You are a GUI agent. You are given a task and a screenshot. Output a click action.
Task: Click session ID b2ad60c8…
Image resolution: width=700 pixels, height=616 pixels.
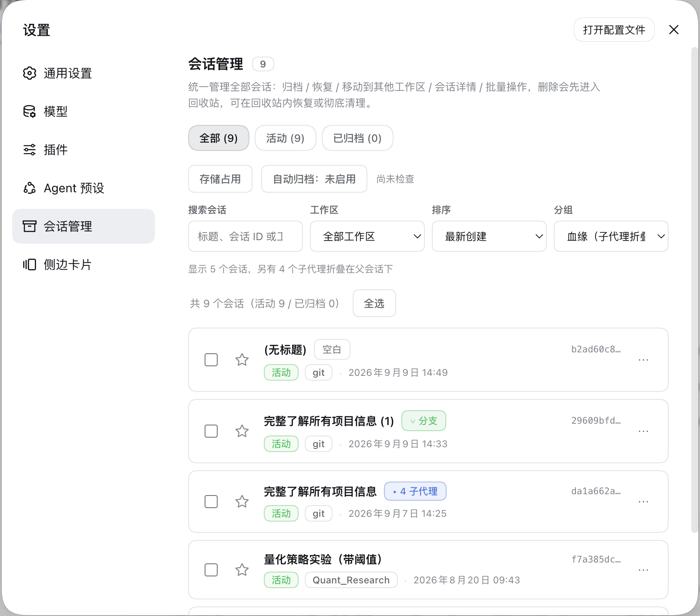tap(596, 349)
